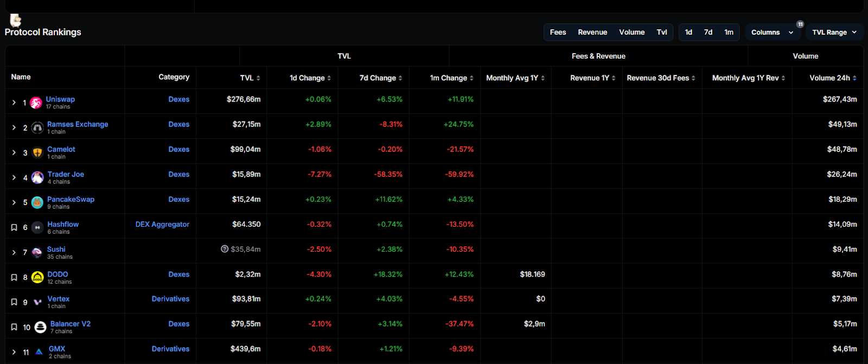Click the Hashflow logo icon
Viewport: 868px width, 364px height.
[x=37, y=228]
